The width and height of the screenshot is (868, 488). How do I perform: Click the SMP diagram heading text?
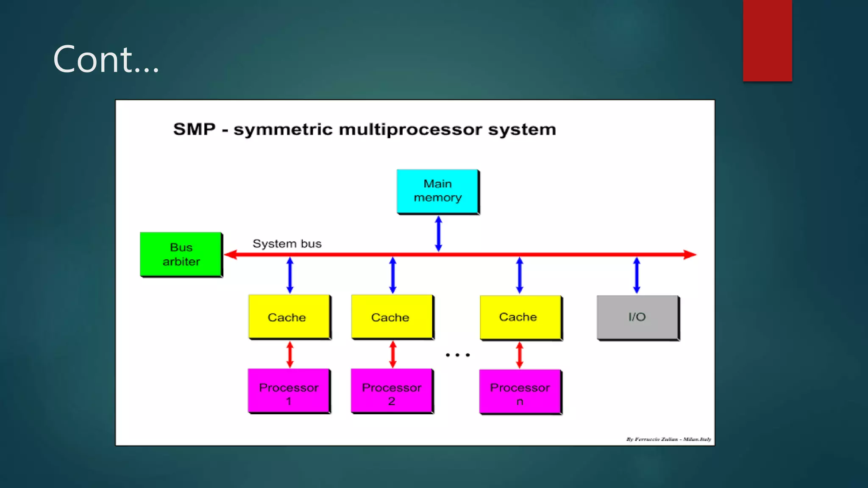[x=364, y=129]
